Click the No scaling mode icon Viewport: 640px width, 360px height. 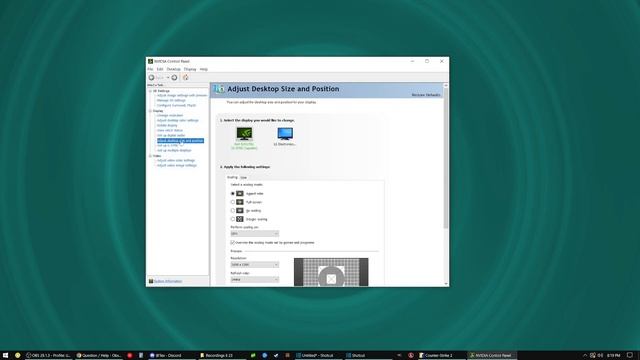(x=240, y=211)
